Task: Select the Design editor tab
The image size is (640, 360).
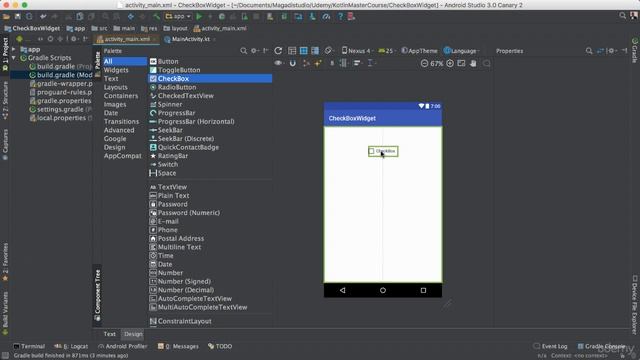Action: click(x=133, y=334)
